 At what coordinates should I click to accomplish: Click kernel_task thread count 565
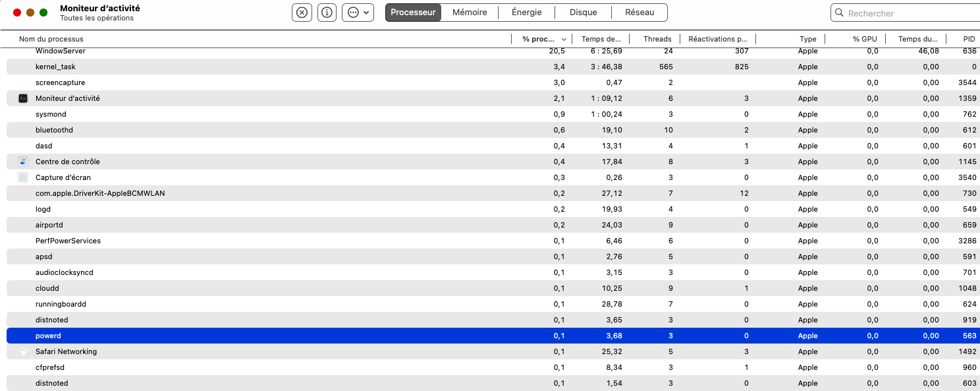tap(666, 67)
